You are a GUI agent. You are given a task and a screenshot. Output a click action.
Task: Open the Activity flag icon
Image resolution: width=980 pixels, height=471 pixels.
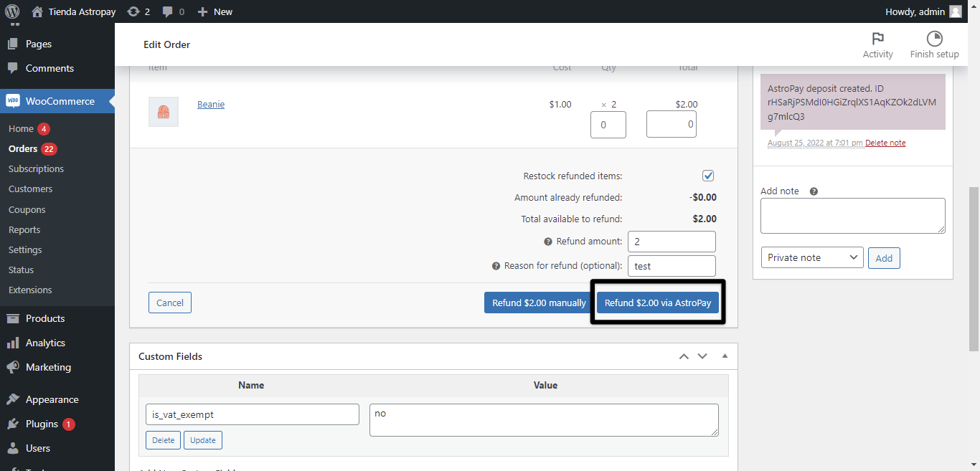(877, 39)
